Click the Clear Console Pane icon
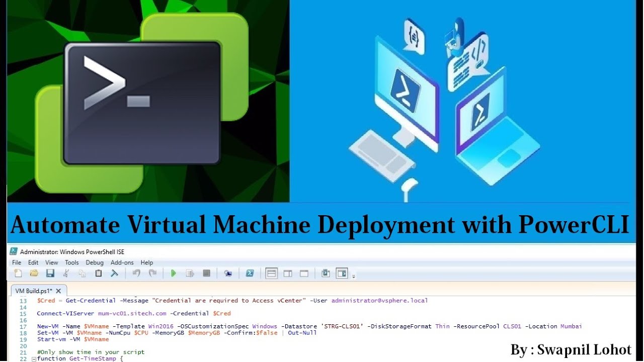This screenshot has width=644, height=362. (114, 274)
